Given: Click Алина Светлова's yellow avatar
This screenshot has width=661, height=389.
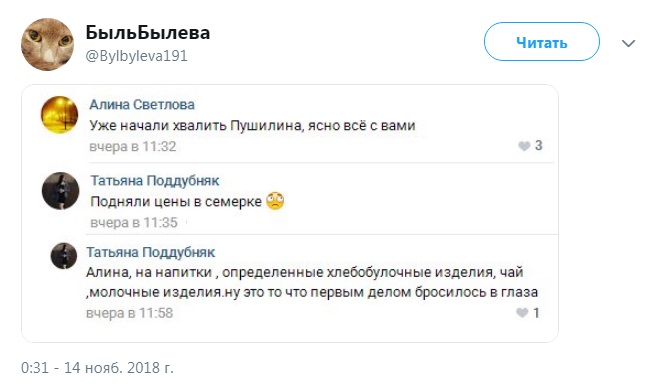Looking at the screenshot, I should click(59, 115).
